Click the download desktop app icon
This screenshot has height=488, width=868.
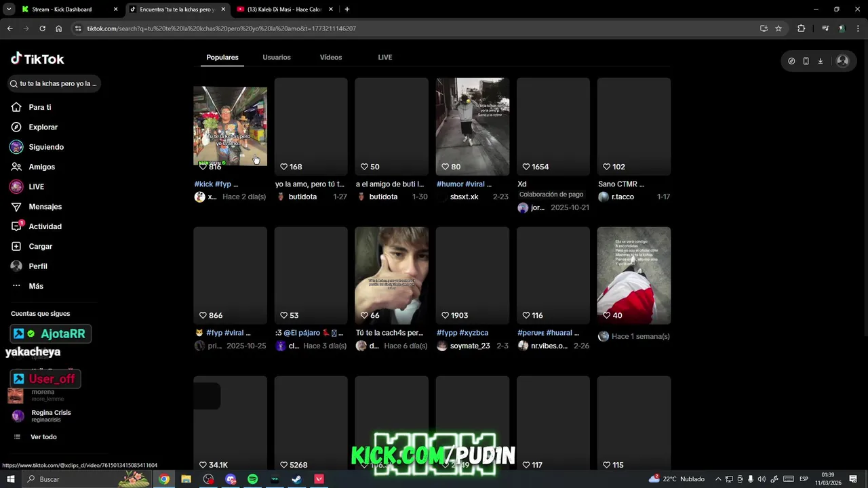pyautogui.click(x=821, y=61)
